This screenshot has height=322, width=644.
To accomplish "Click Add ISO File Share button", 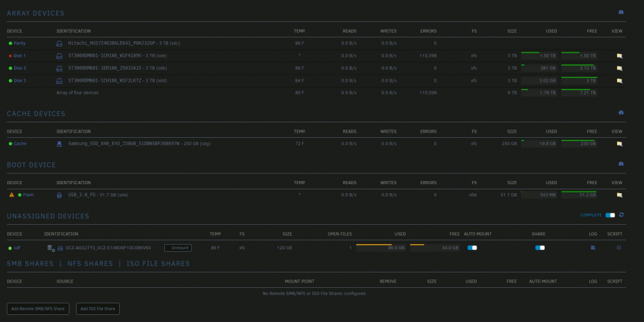I will (98, 309).
